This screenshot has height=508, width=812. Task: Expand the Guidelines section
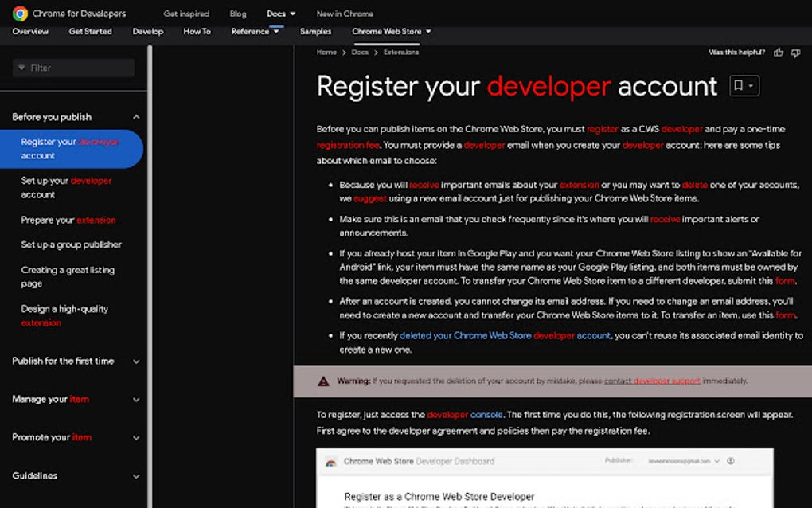(136, 476)
